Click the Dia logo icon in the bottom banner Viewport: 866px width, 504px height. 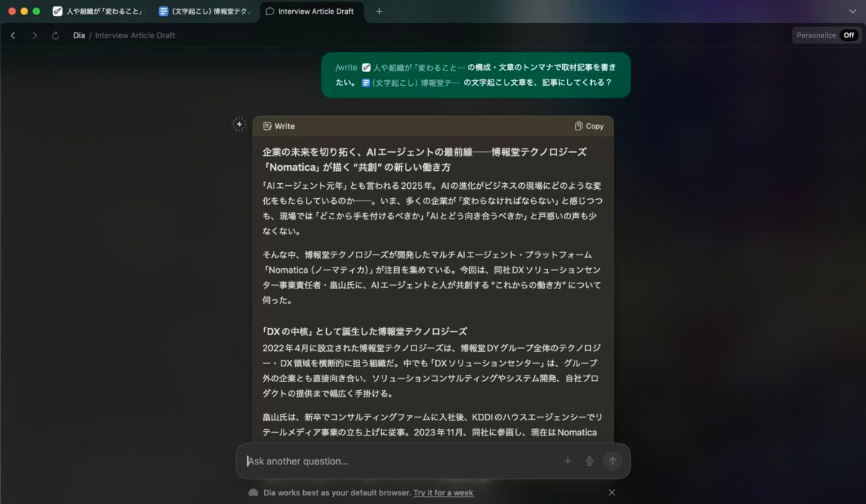[x=253, y=492]
